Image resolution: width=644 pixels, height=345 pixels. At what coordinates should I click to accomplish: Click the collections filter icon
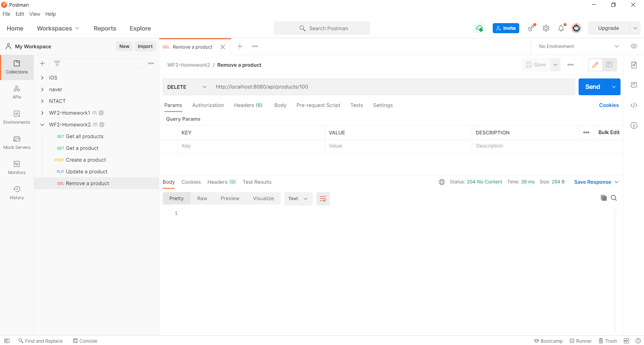click(x=57, y=63)
